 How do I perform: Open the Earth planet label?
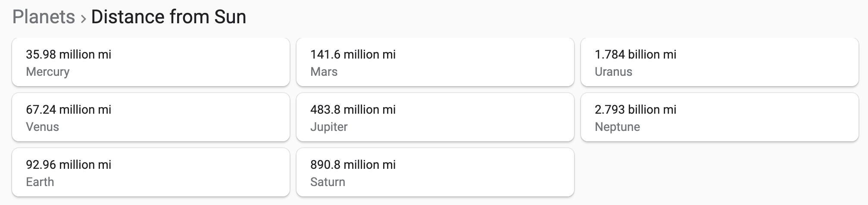[40, 182]
